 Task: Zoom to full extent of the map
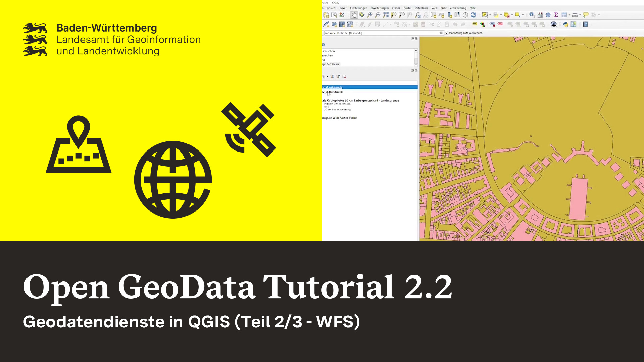(386, 15)
